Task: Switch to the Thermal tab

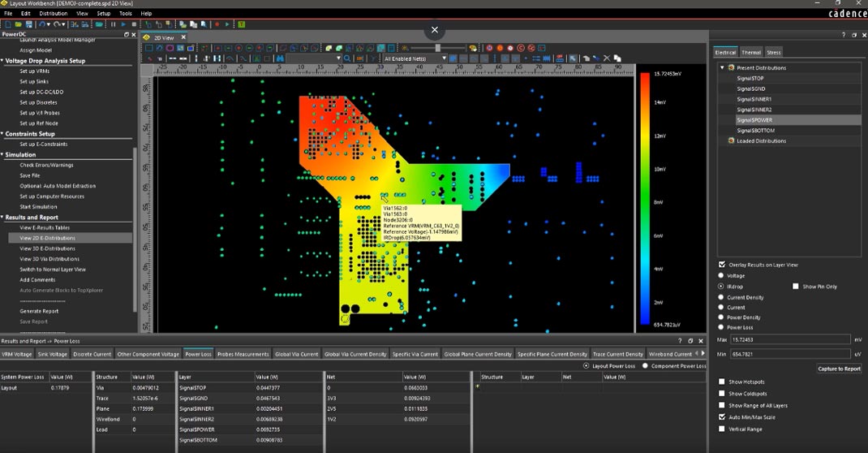Action: 751,52
